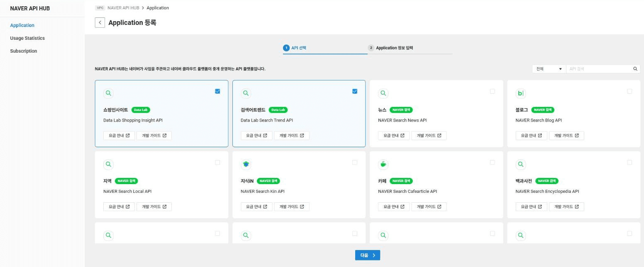Open 개발 가이드 for 검색어트렌드
This screenshot has width=644, height=267.
292,136
